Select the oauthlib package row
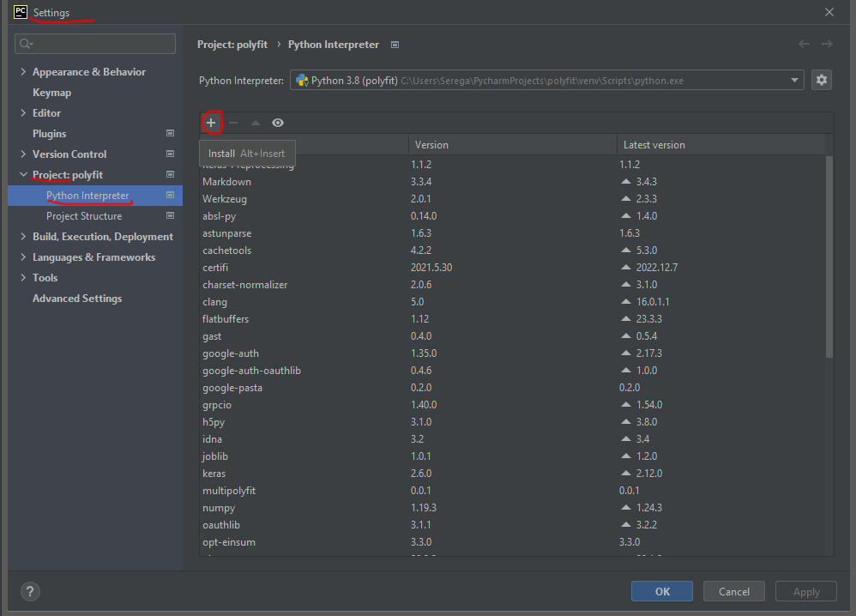Image resolution: width=856 pixels, height=616 pixels. coord(513,525)
